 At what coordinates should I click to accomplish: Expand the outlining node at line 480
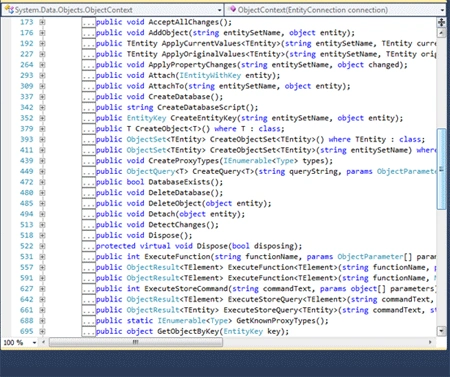(x=42, y=193)
